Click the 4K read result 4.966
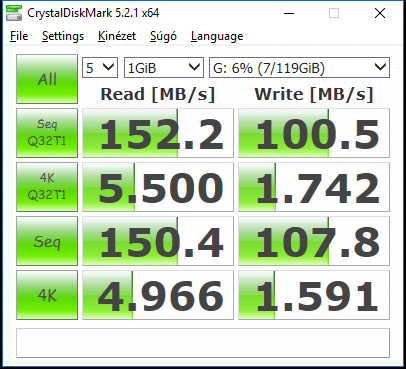406x369 pixels. point(158,295)
